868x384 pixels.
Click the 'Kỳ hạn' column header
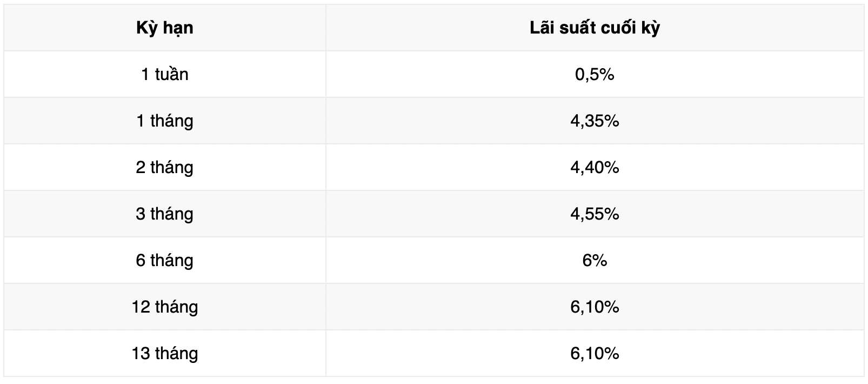[164, 28]
